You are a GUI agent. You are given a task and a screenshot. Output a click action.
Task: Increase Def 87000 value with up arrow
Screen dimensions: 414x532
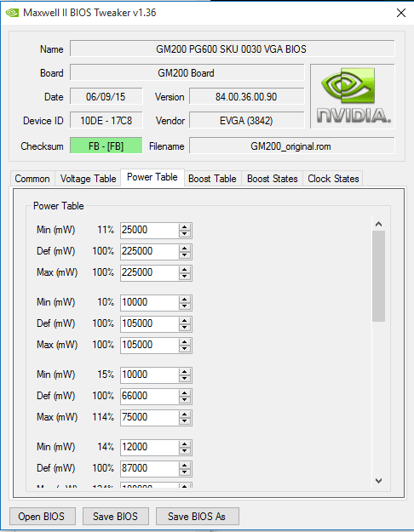pos(185,465)
